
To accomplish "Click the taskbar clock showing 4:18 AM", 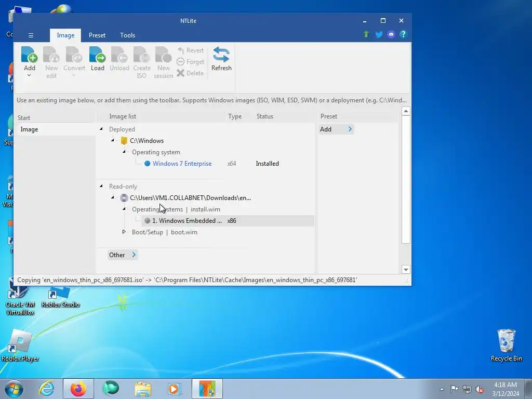I will (x=506, y=389).
